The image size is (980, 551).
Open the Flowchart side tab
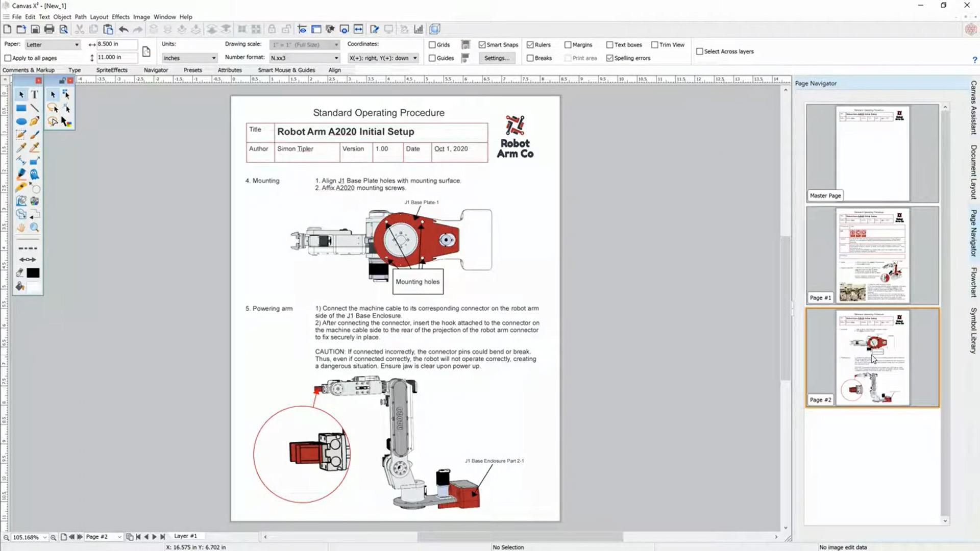[973, 282]
